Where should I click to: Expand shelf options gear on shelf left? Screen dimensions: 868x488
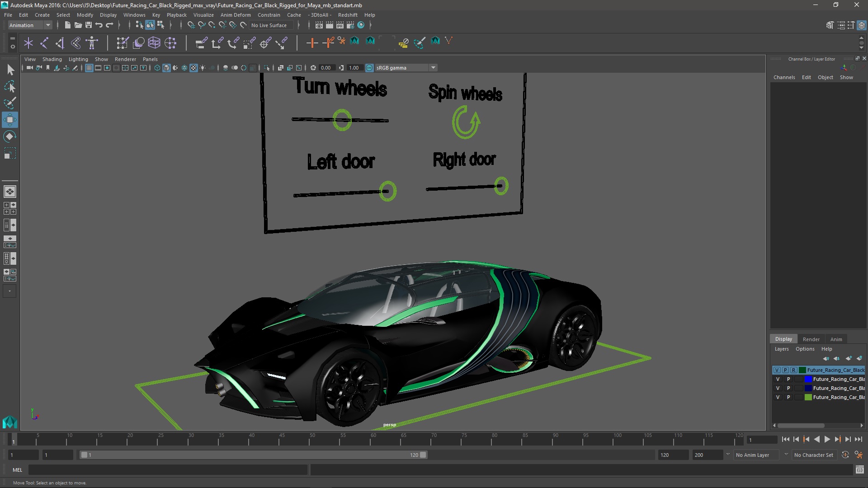(x=13, y=47)
